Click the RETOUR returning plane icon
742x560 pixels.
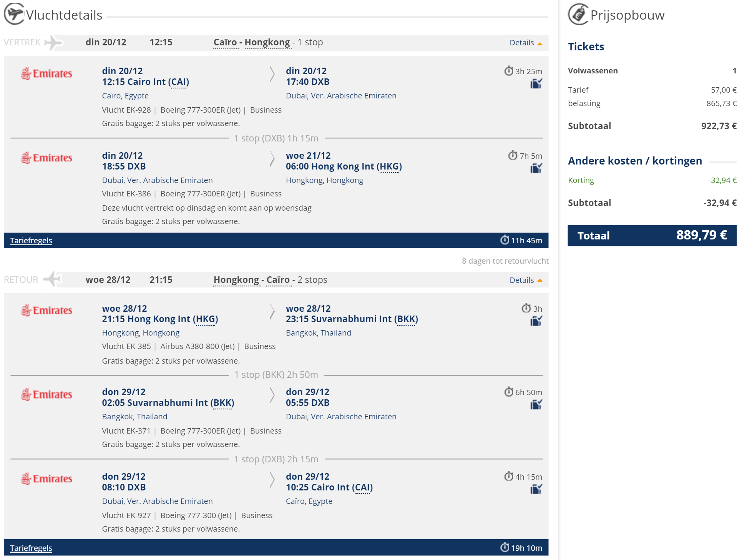(52, 279)
